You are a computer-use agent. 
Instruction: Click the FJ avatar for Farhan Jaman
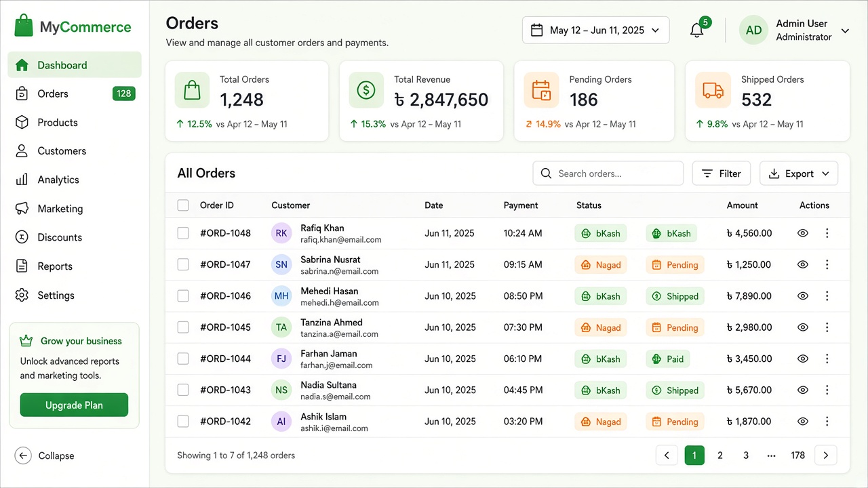tap(281, 359)
